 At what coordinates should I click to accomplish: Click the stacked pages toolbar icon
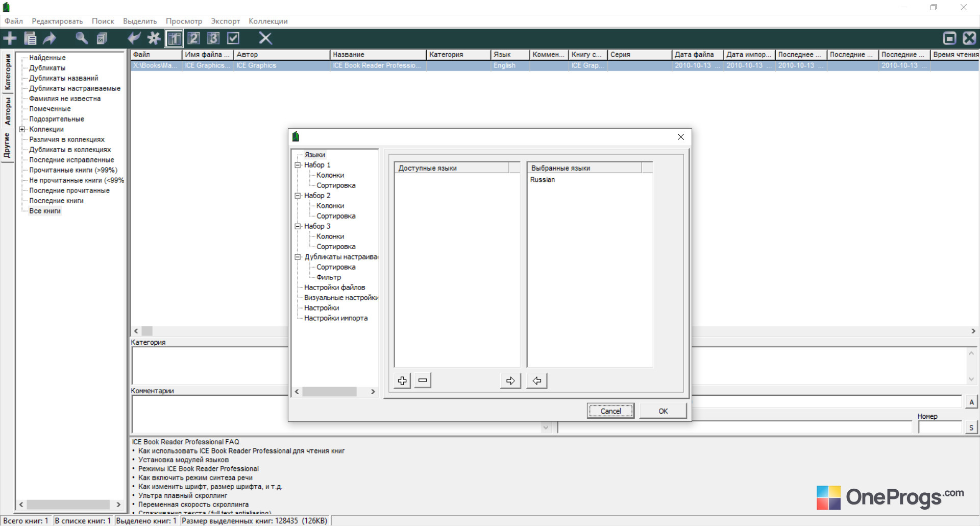(x=102, y=38)
